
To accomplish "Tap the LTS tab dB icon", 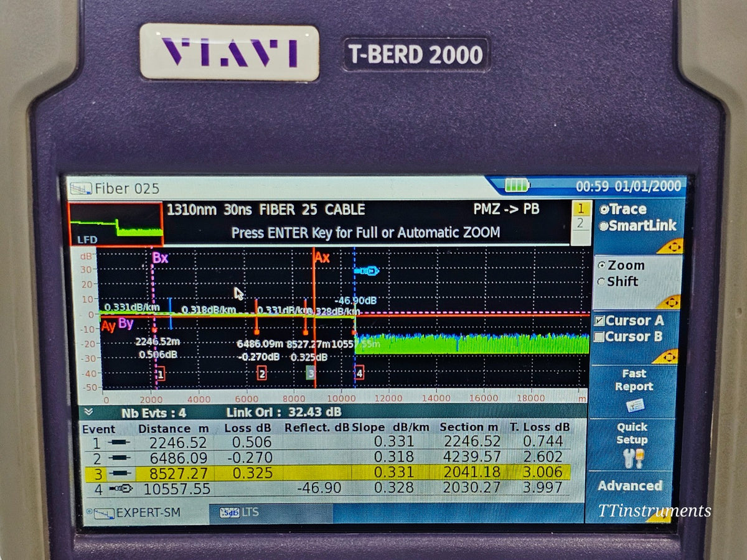I will coord(230,513).
